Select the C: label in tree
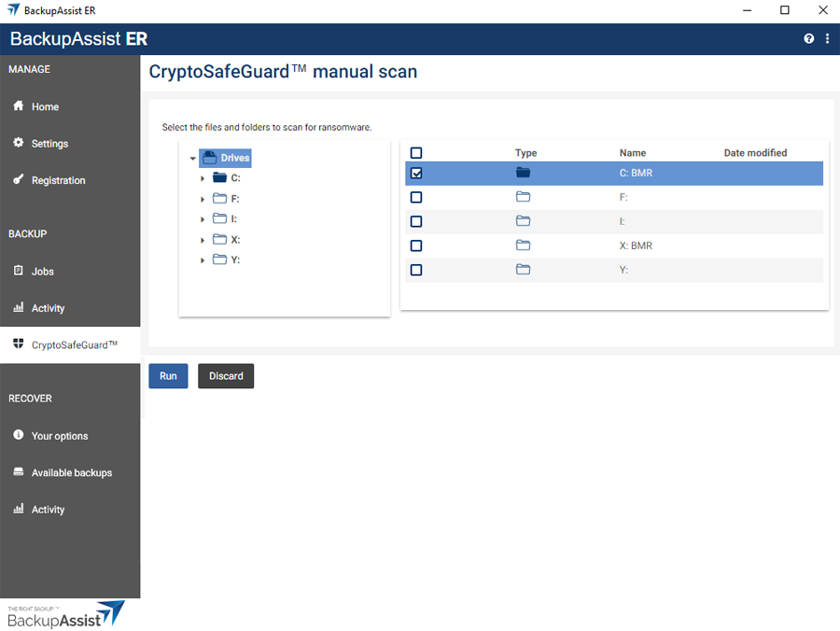840x631 pixels. click(236, 178)
